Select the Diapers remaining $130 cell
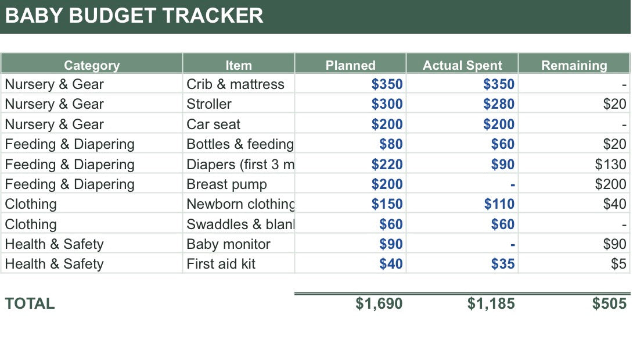 (574, 164)
